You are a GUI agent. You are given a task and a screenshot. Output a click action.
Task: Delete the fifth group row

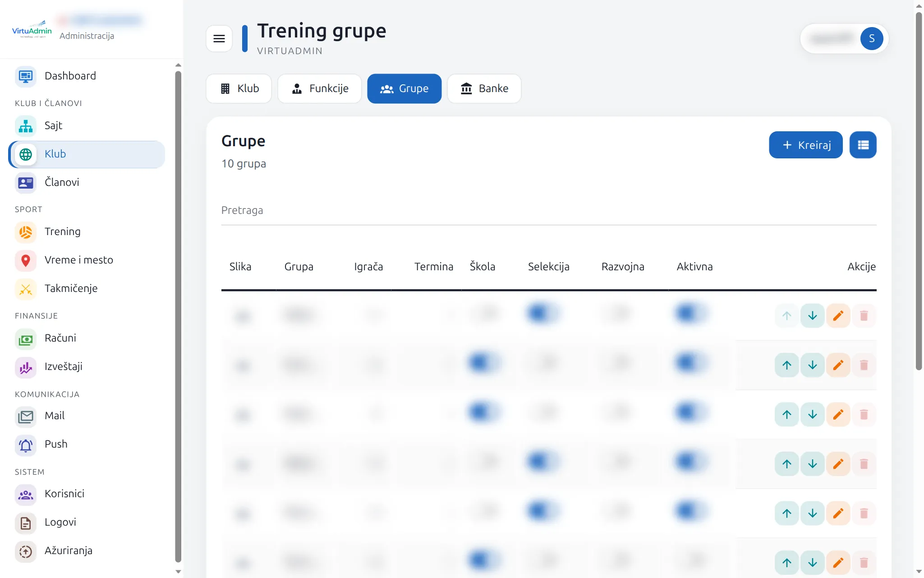point(864,513)
